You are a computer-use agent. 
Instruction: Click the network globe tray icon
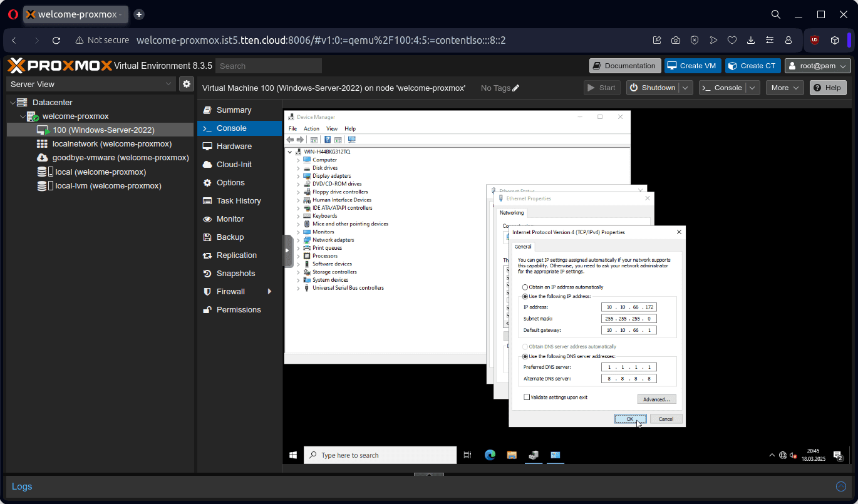click(783, 456)
